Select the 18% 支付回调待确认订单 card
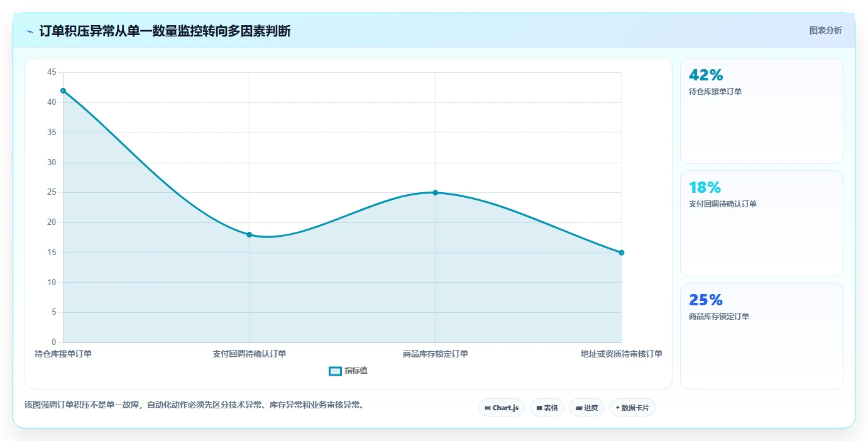 [762, 224]
